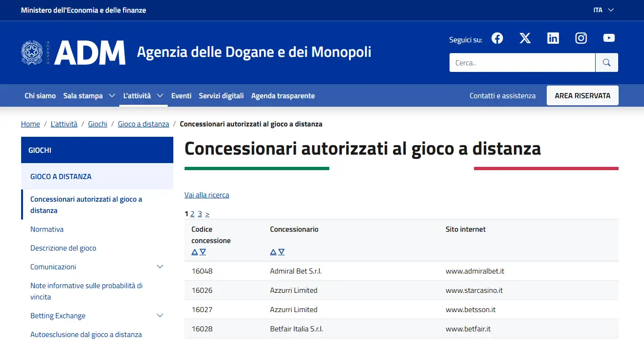Sort Concessionario column ascending with up triangle
This screenshot has height=345, width=644.
point(273,252)
